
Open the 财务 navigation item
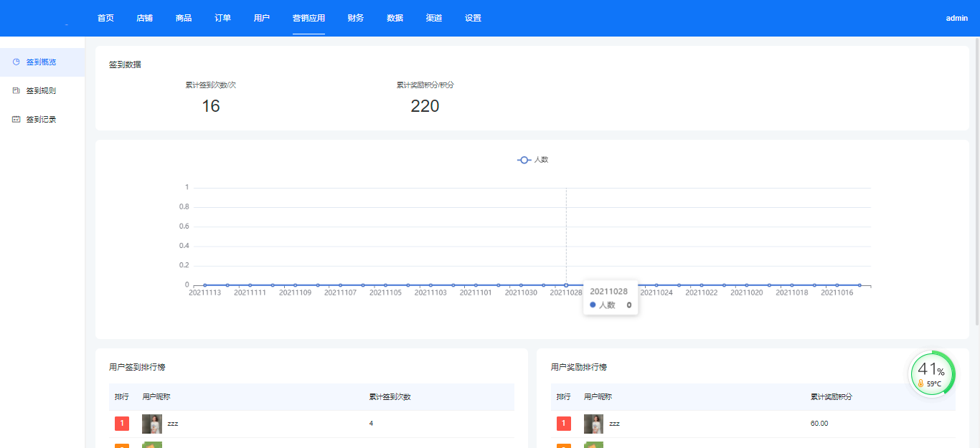(x=355, y=18)
